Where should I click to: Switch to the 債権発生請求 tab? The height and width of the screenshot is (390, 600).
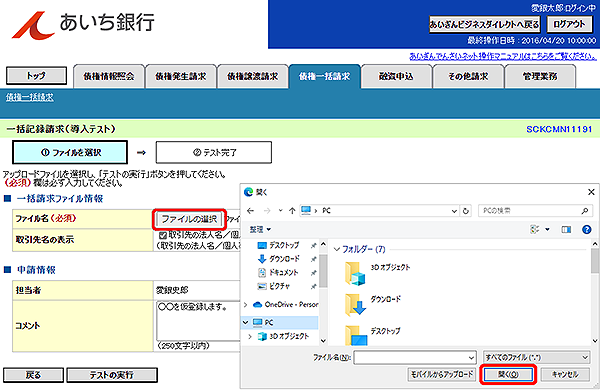coord(181,77)
